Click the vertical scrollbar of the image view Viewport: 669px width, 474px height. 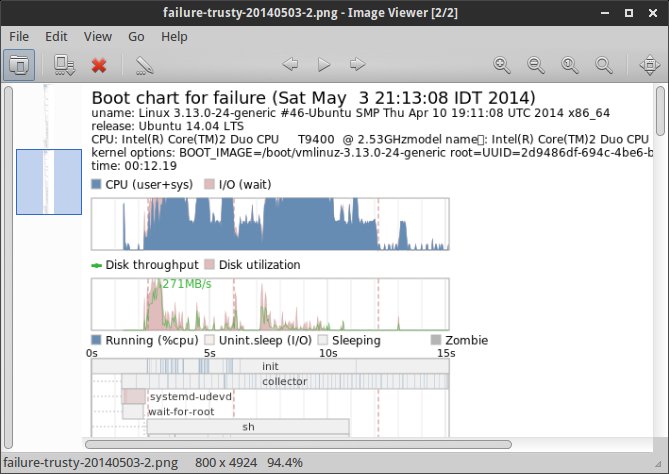[x=661, y=200]
